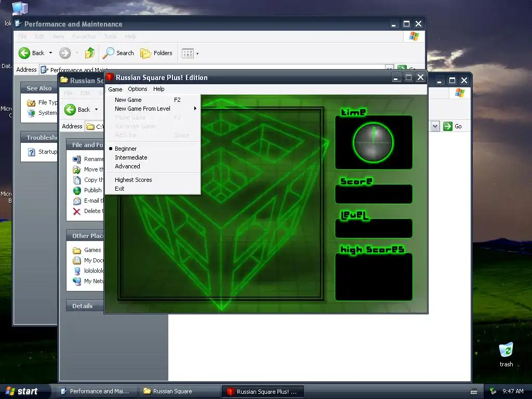Click the round time clock in the game
This screenshot has width=532, height=399.
coord(373,142)
